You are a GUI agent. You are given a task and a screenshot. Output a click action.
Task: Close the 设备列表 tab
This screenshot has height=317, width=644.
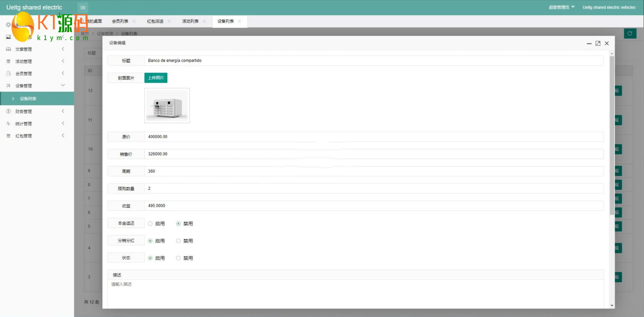(239, 21)
